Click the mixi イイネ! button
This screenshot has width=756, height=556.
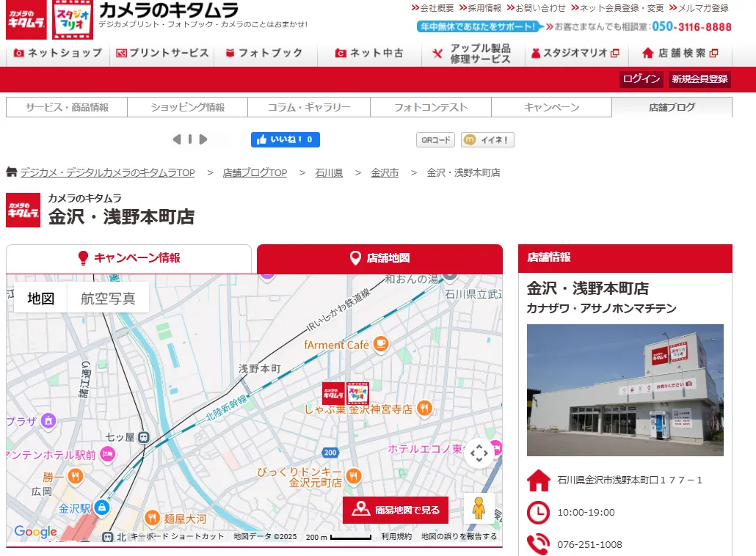(x=487, y=139)
